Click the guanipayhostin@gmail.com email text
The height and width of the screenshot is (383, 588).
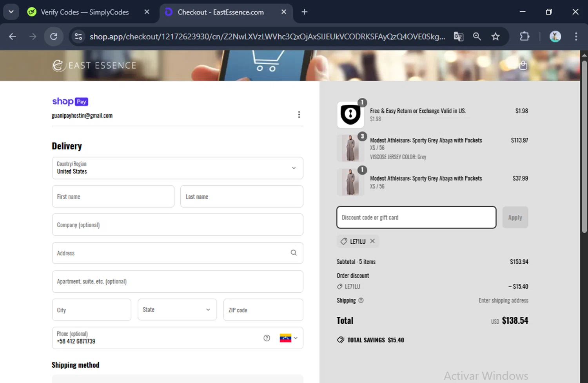pos(82,115)
